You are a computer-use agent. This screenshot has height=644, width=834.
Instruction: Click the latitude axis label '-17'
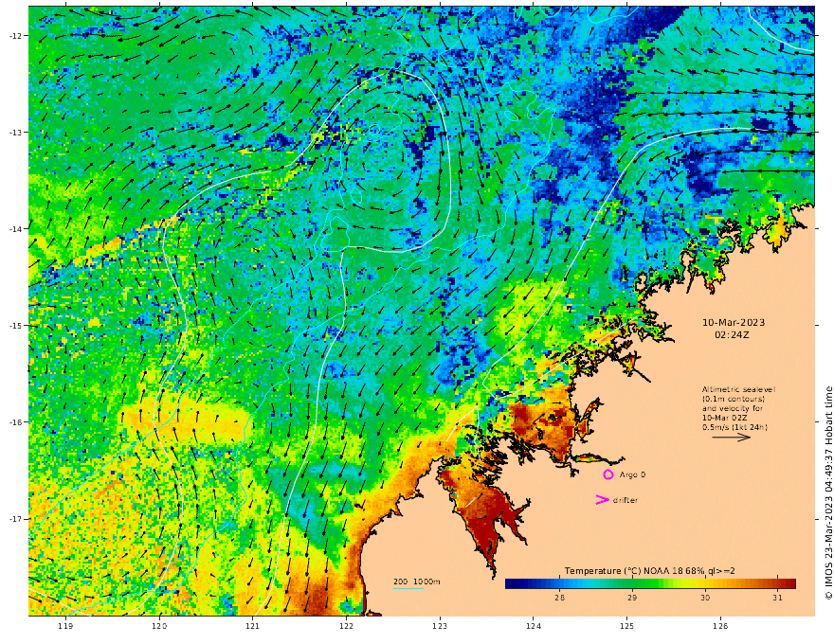pyautogui.click(x=15, y=519)
